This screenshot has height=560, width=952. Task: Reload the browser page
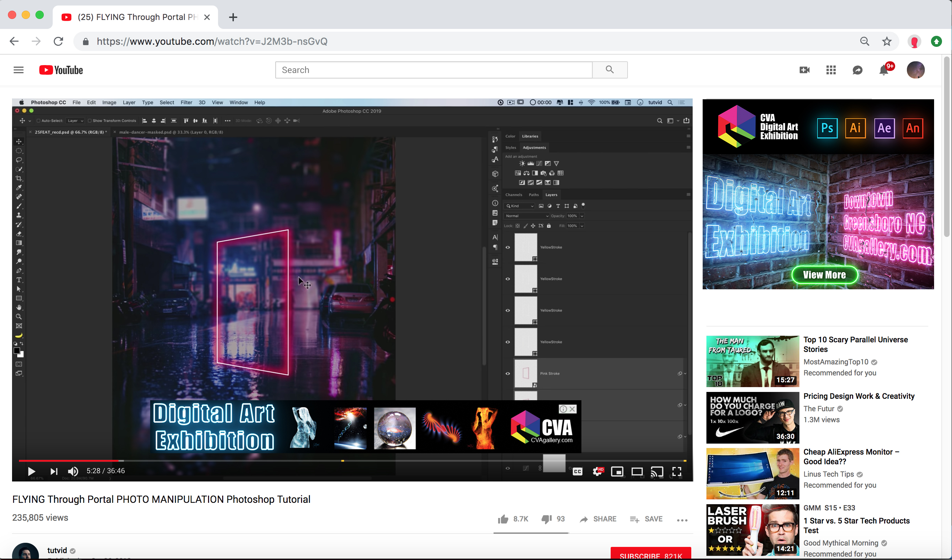click(58, 41)
